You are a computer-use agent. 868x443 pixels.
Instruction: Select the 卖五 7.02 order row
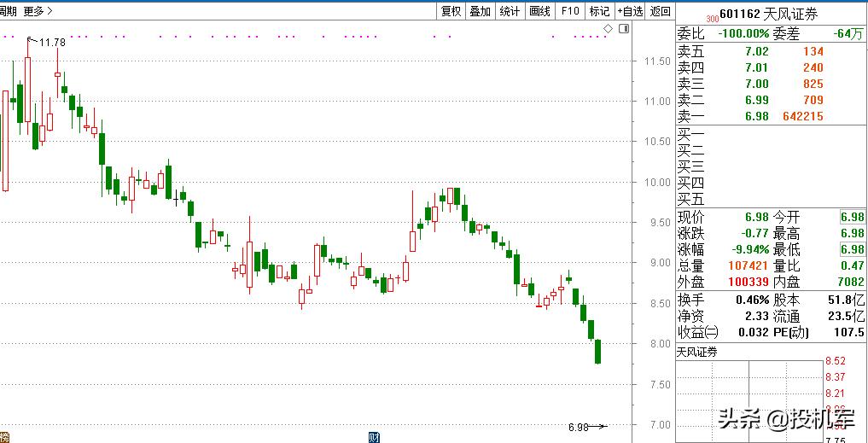(771, 51)
